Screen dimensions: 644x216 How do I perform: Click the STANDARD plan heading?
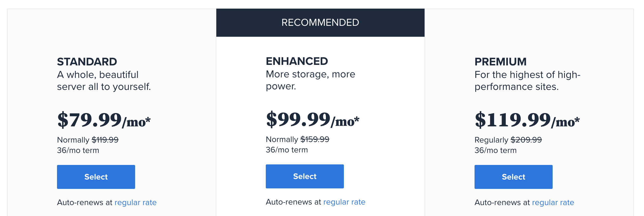click(x=87, y=62)
